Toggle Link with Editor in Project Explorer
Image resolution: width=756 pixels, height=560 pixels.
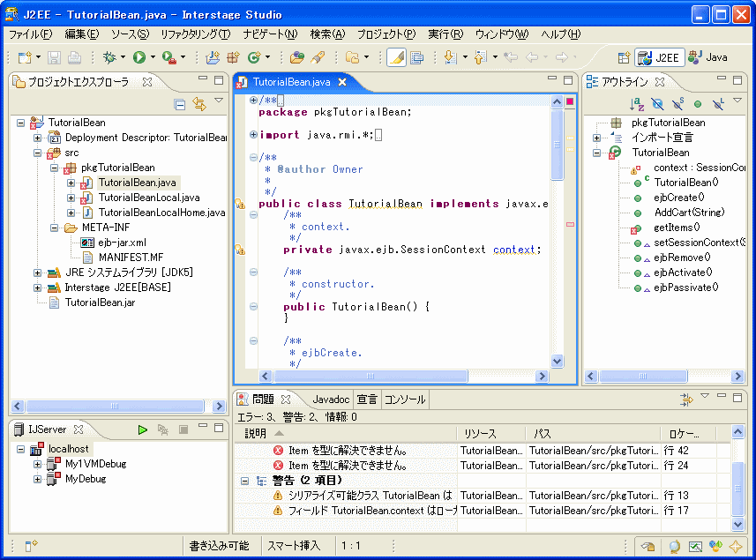pos(199,104)
